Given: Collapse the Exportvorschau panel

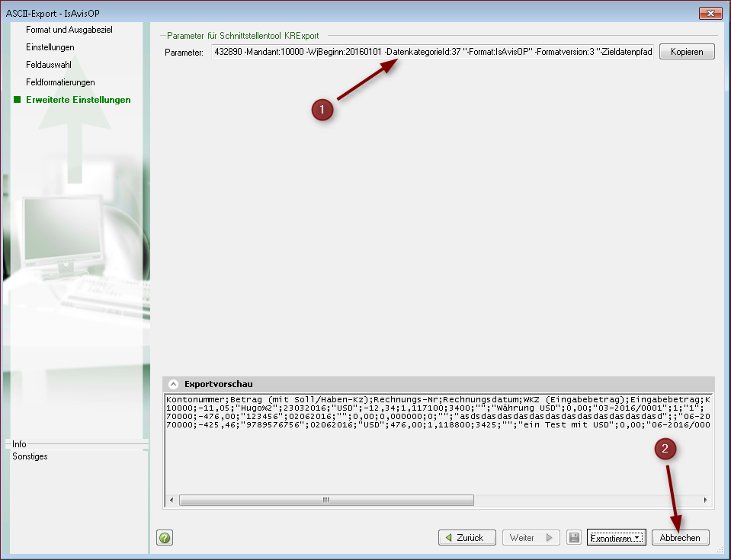Looking at the screenshot, I should 173,384.
